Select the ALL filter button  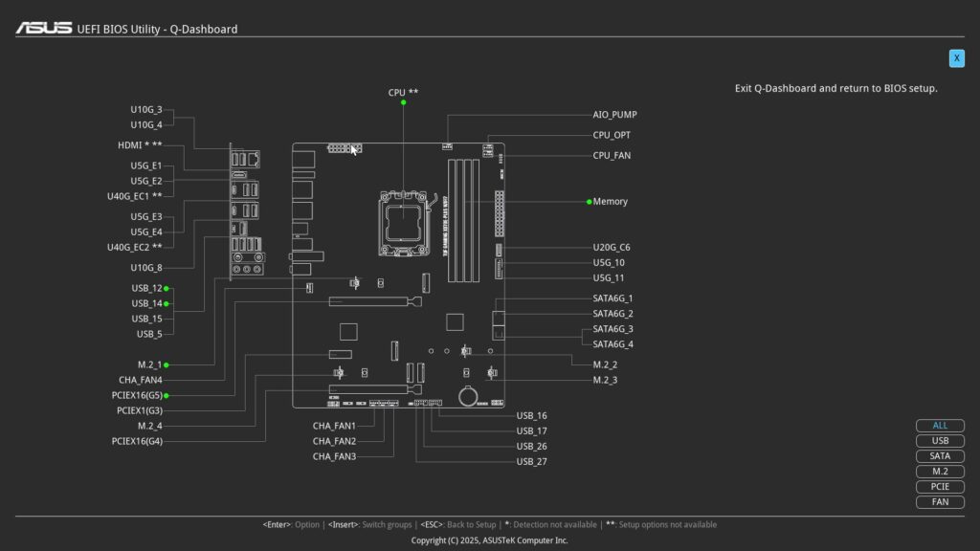pos(940,426)
